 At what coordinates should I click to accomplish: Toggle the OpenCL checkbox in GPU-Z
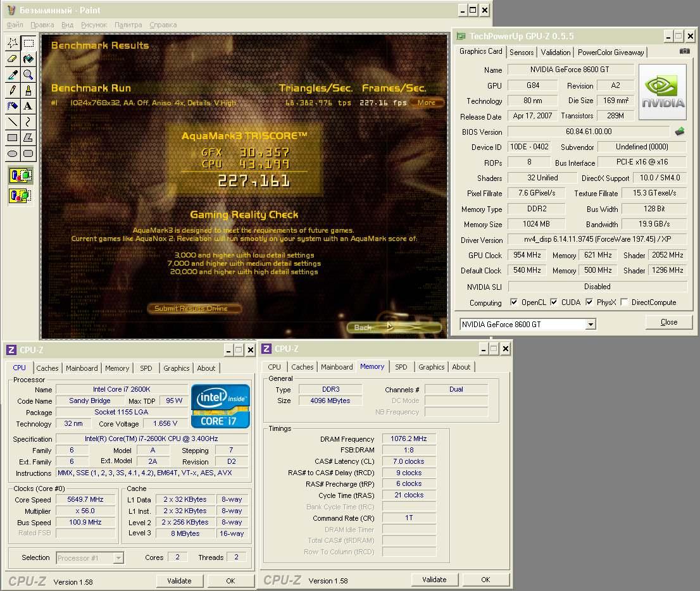coord(514,302)
